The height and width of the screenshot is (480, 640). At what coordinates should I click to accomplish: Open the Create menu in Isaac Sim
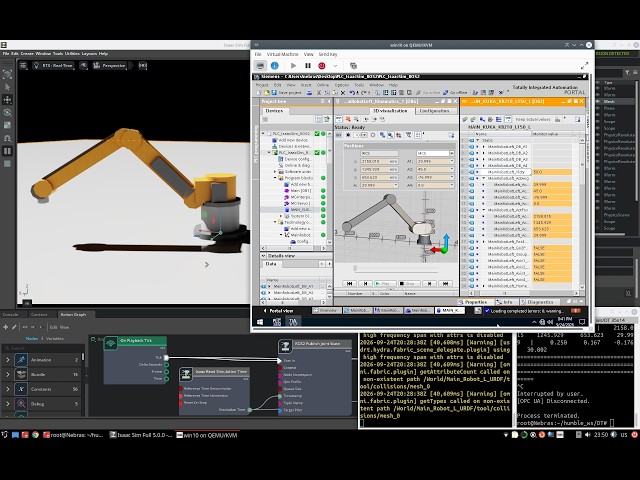click(27, 53)
